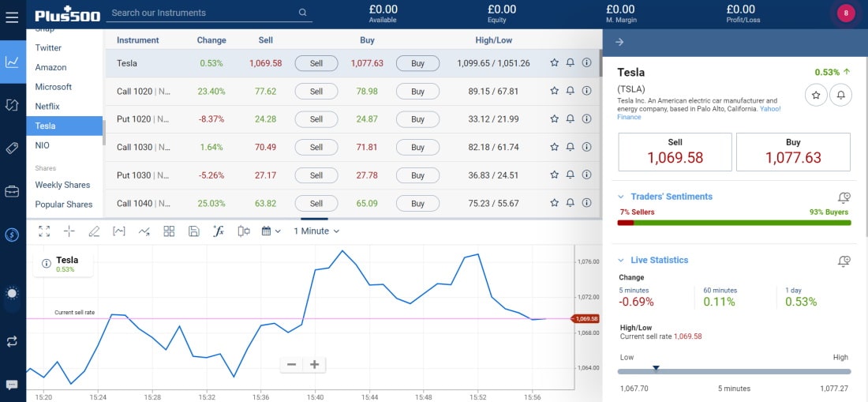Open info for Put 1030 row
Viewport: 868px width, 402px height.
587,175
